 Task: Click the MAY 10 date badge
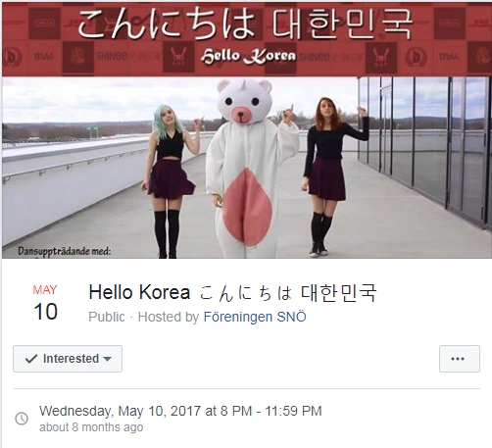click(45, 303)
